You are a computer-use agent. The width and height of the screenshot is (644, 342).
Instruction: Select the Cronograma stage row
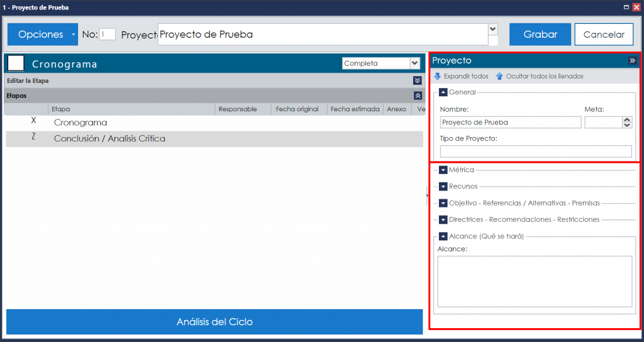[x=214, y=123]
